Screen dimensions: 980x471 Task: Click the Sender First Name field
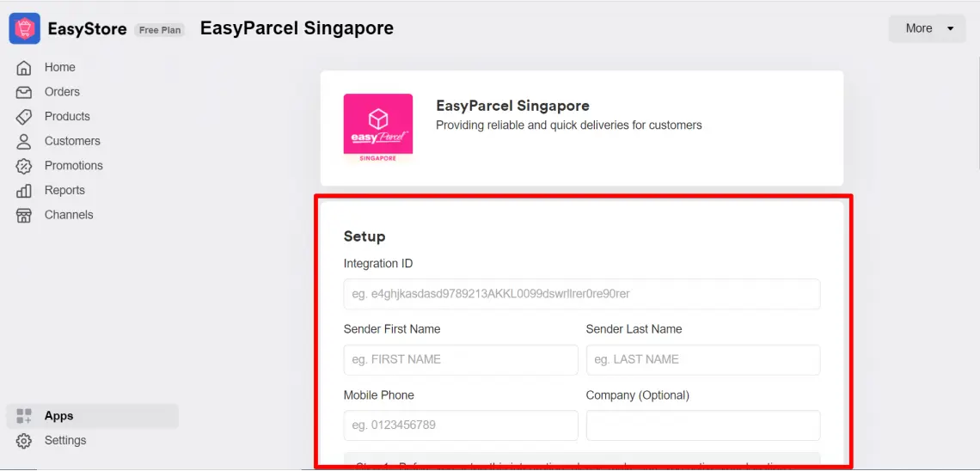(x=460, y=360)
